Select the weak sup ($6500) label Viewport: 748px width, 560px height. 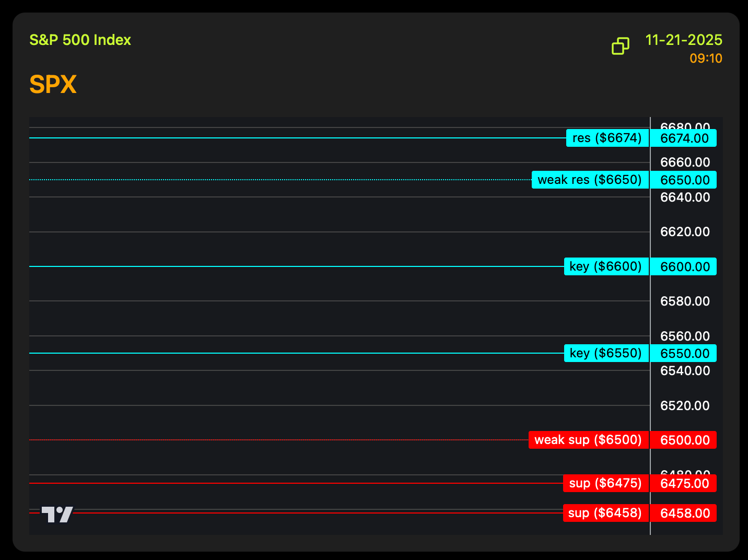point(588,440)
